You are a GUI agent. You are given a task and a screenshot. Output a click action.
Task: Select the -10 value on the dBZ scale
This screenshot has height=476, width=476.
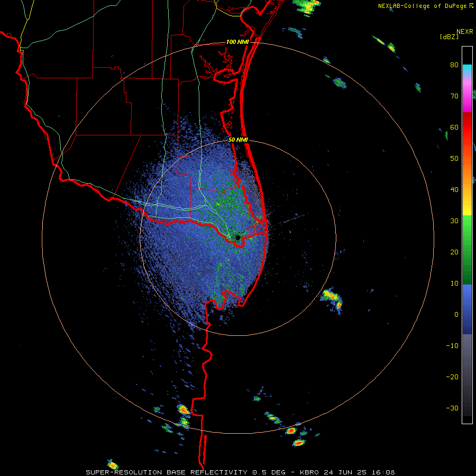click(x=452, y=346)
